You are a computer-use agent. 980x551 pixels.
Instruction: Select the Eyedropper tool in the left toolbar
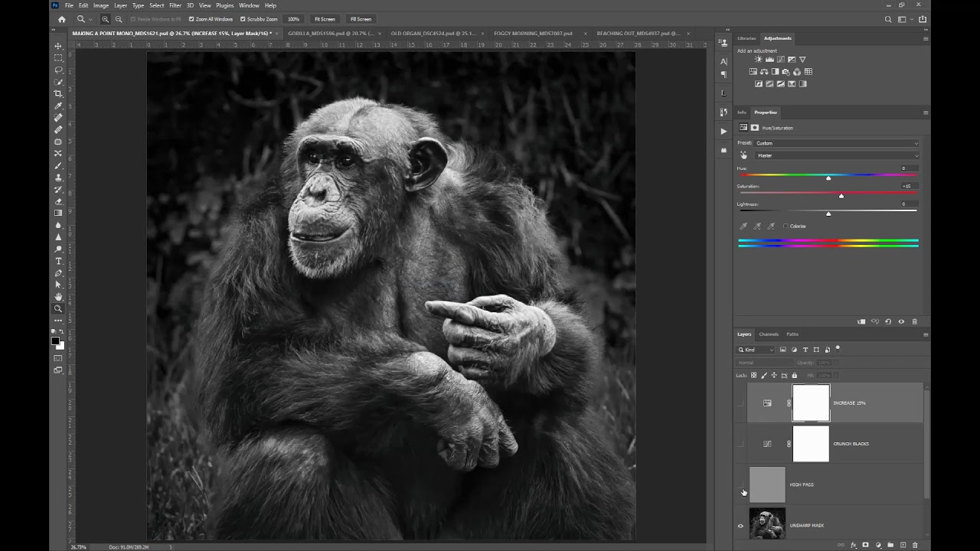coord(58,106)
